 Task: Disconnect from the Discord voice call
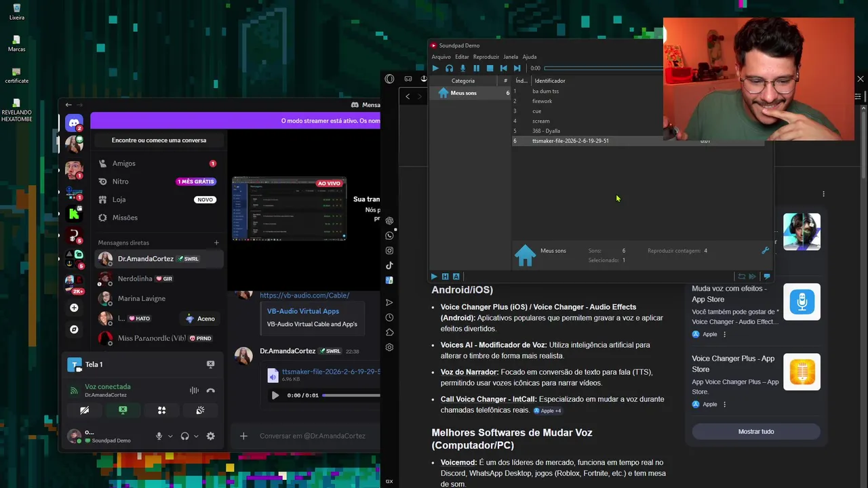211,390
